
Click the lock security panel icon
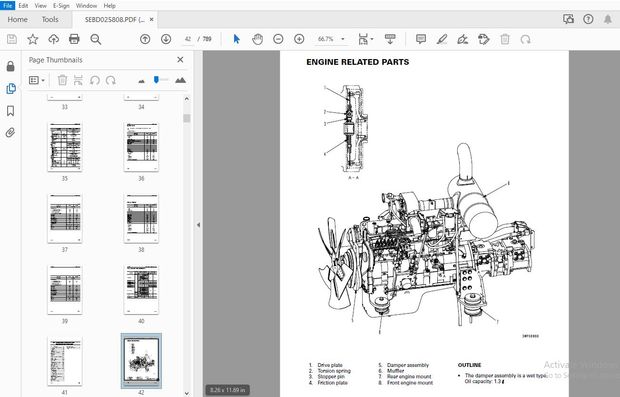pyautogui.click(x=11, y=66)
